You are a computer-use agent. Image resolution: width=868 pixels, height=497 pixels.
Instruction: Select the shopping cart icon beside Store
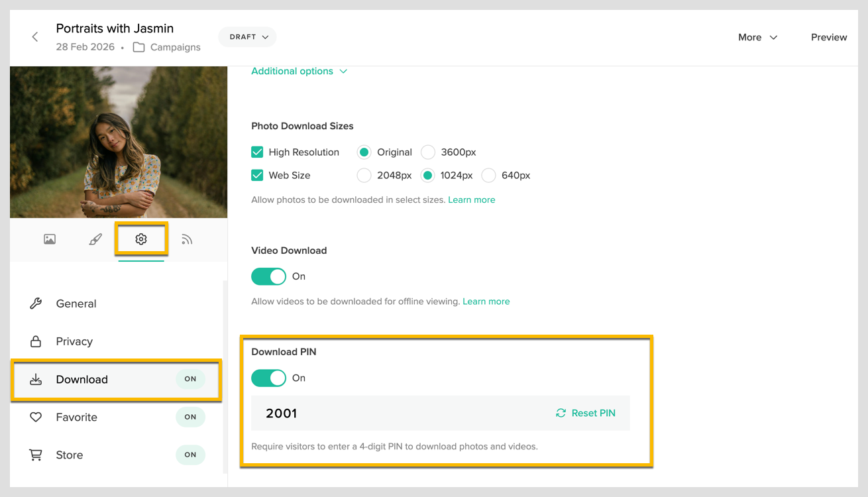36,455
